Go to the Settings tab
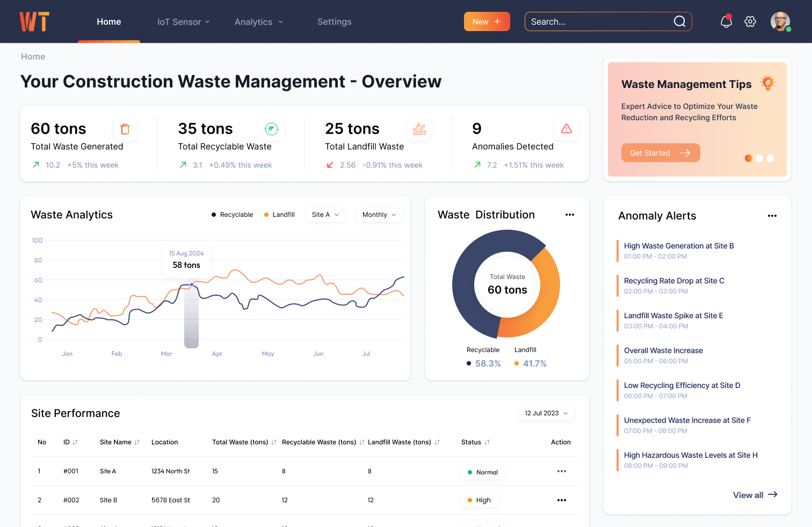Image resolution: width=812 pixels, height=527 pixels. coord(334,22)
